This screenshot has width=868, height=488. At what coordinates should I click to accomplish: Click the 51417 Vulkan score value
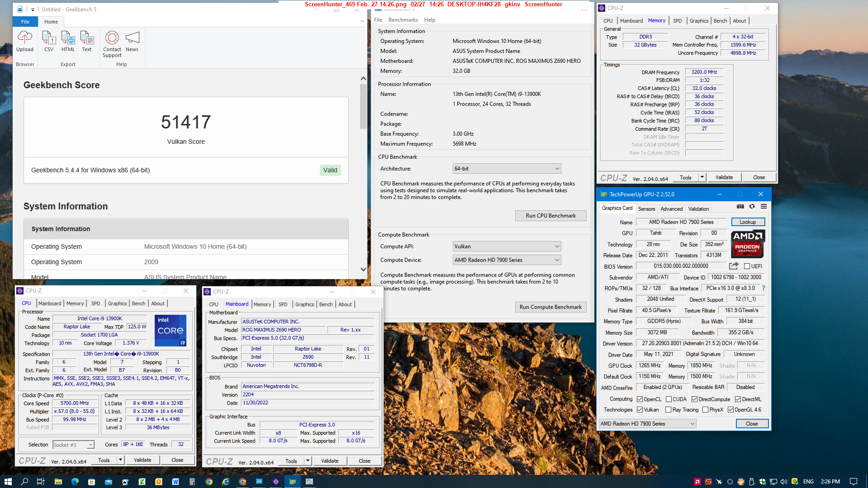(186, 122)
